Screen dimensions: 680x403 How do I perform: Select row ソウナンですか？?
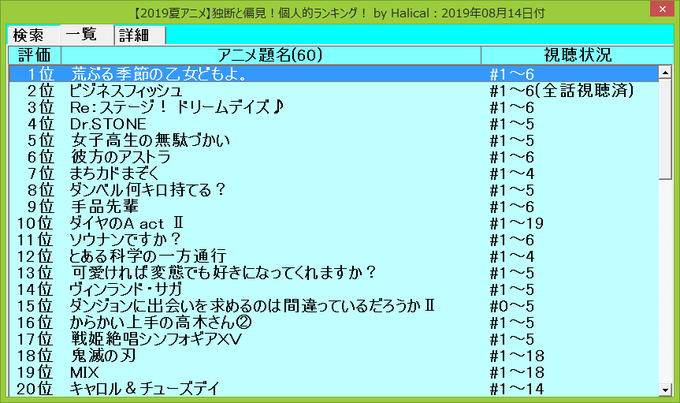[x=334, y=240]
